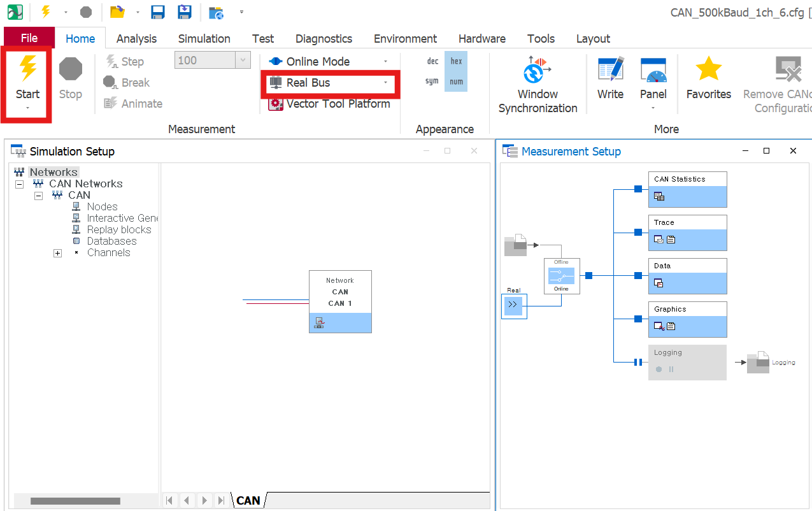Image resolution: width=812 pixels, height=511 pixels.
Task: Open the Hardware ribbon tab
Action: click(482, 39)
